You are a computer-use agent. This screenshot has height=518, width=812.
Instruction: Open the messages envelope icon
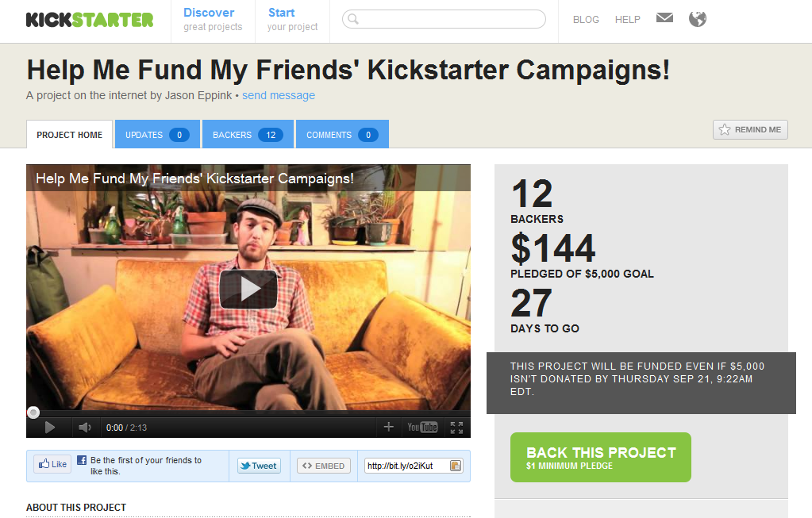point(664,18)
